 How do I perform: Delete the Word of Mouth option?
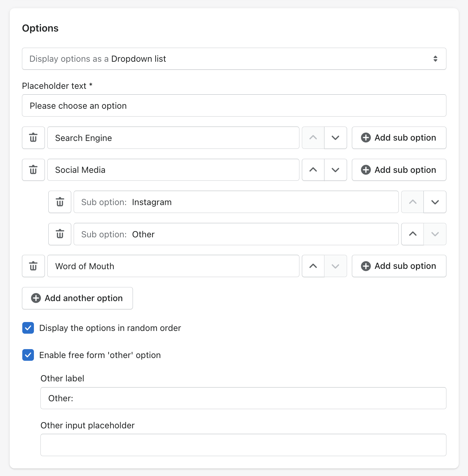33,266
